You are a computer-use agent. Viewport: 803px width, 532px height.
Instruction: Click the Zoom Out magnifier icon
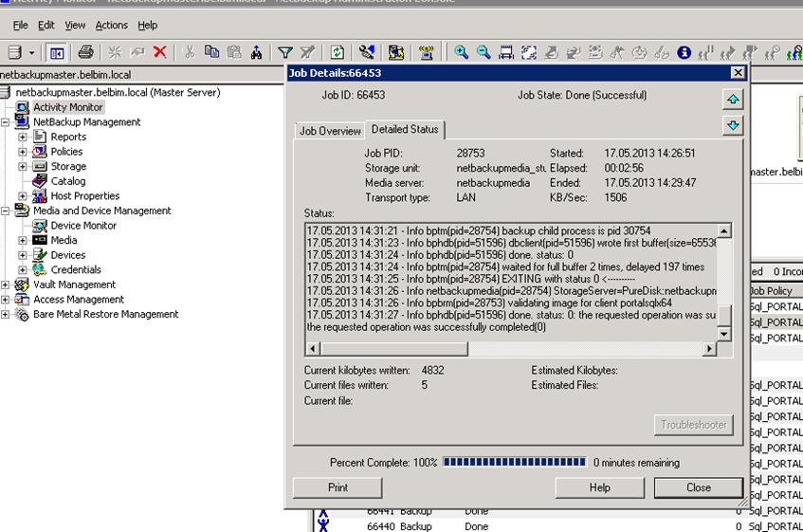(x=484, y=52)
